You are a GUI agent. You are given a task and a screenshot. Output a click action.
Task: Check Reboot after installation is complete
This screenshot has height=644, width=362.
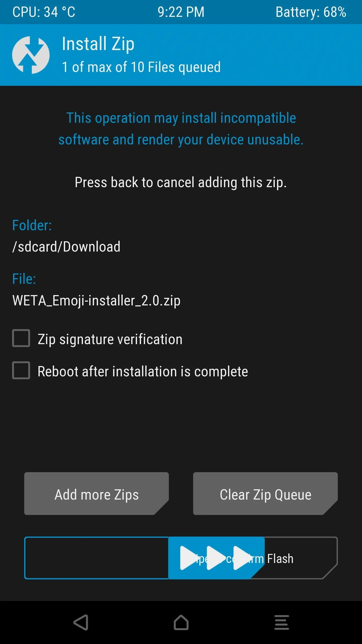21,370
